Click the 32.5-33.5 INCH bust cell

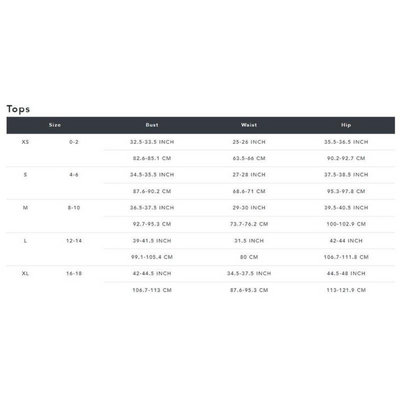click(152, 142)
